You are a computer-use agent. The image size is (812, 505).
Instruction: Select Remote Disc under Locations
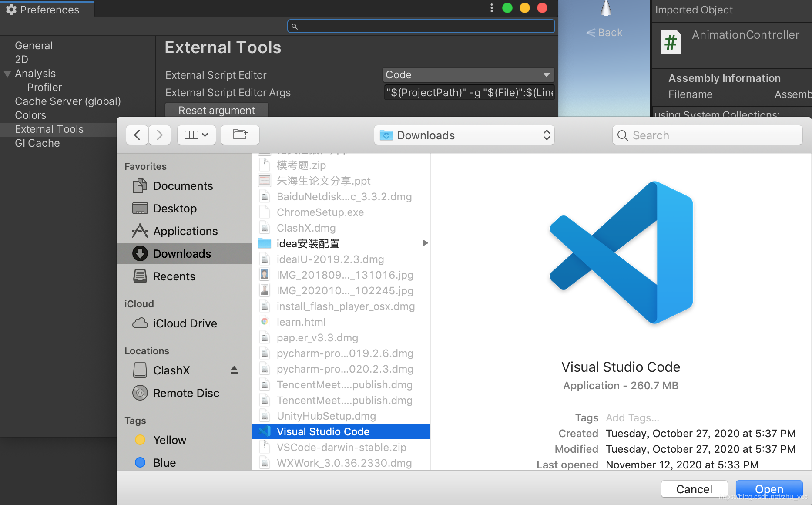click(184, 393)
